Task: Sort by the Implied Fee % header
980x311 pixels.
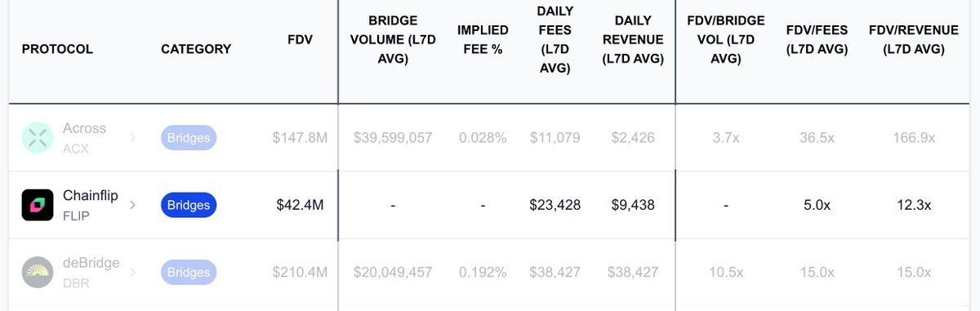Action: [x=483, y=39]
